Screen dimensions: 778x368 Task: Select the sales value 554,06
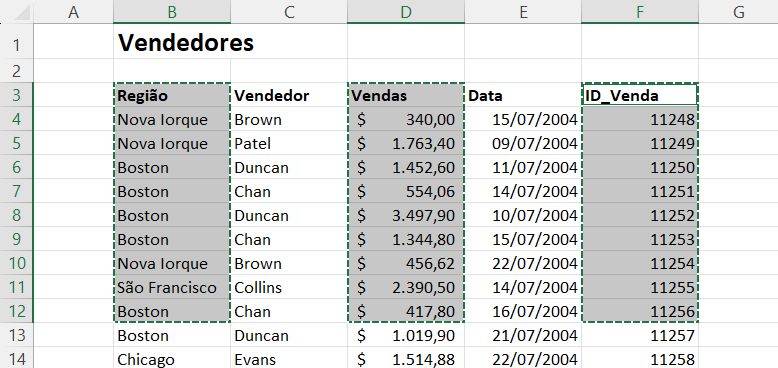click(406, 191)
